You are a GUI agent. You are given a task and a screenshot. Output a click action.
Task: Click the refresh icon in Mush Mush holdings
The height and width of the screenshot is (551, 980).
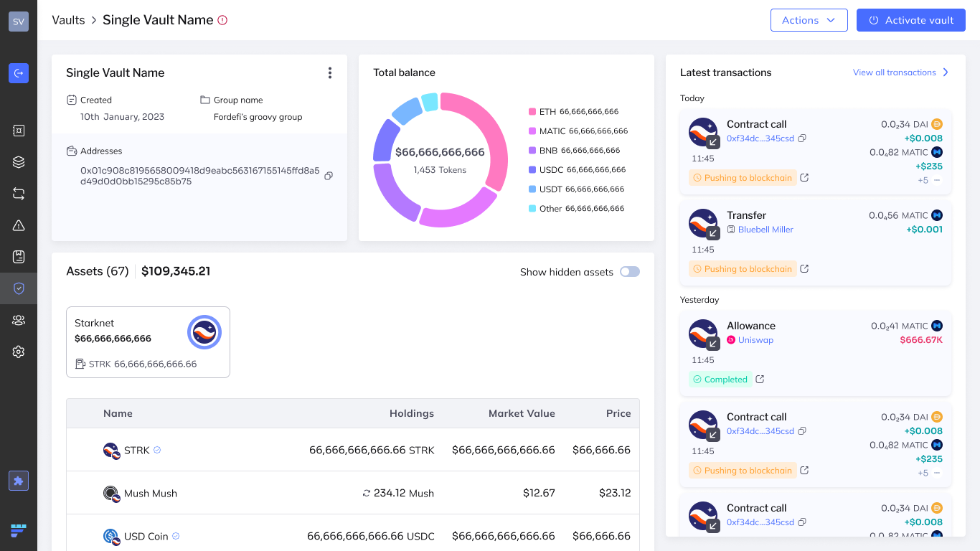(367, 493)
